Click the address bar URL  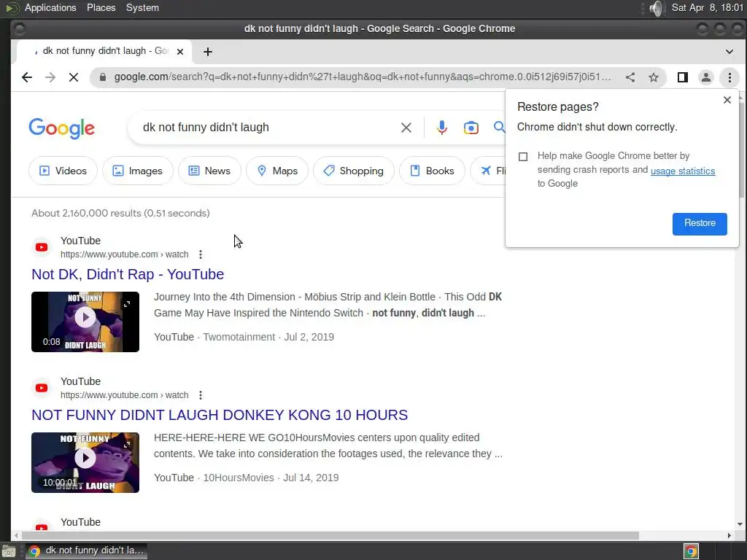click(362, 77)
